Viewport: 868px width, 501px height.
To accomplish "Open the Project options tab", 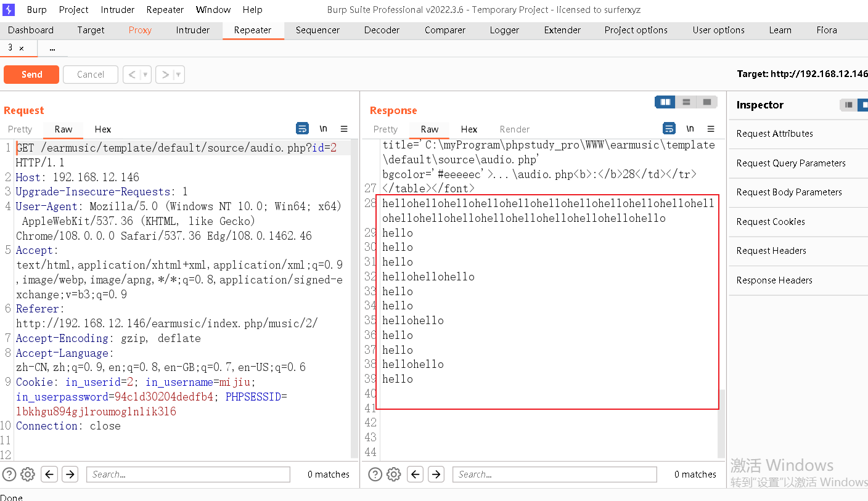I will (x=636, y=30).
